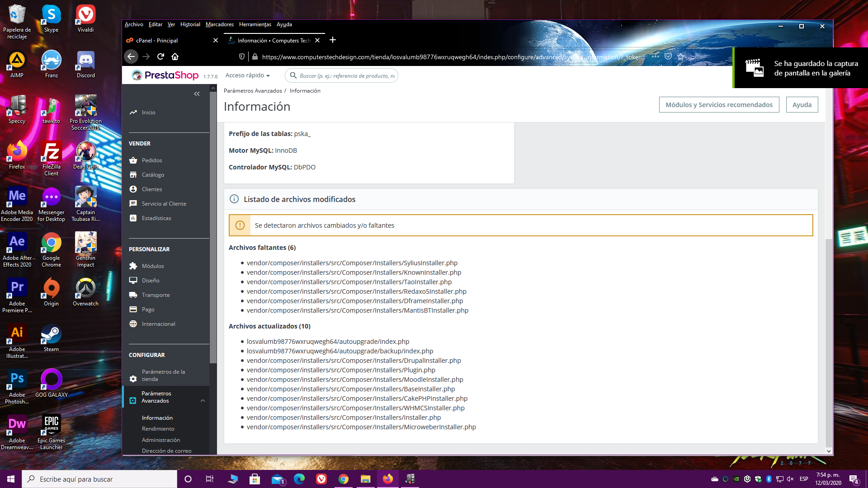Click the Ayuda button

pyautogui.click(x=802, y=105)
